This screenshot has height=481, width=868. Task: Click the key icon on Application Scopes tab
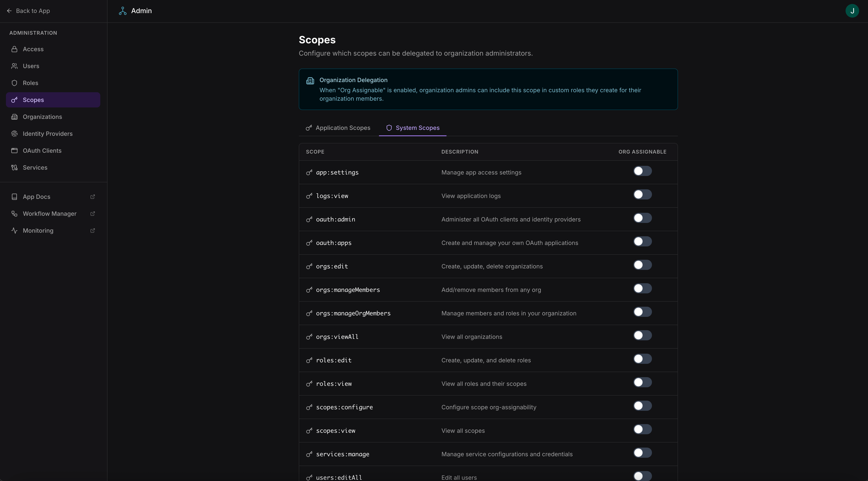[309, 128]
